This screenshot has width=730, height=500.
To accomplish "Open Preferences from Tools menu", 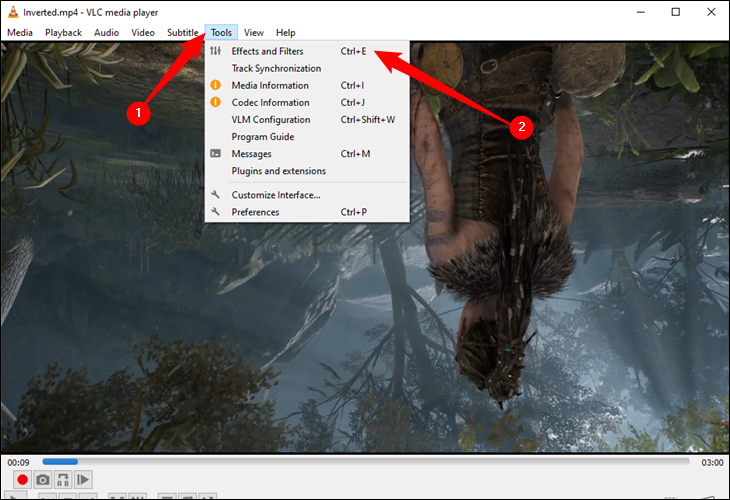I will [x=255, y=212].
